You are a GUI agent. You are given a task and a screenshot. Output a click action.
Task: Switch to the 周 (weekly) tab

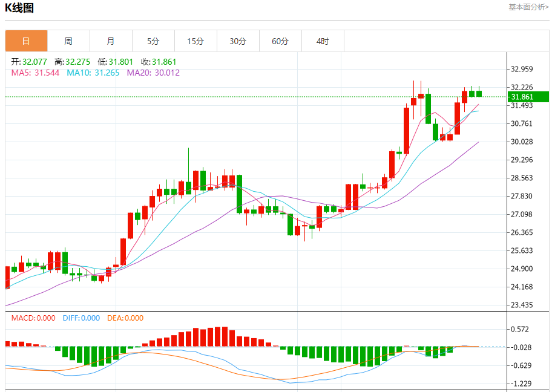(x=68, y=41)
